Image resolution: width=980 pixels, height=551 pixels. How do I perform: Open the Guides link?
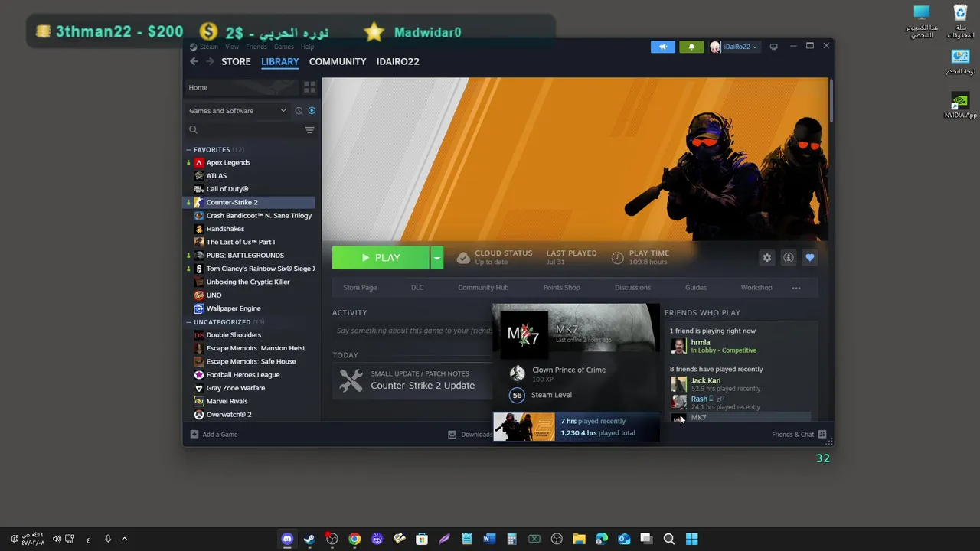pyautogui.click(x=696, y=288)
